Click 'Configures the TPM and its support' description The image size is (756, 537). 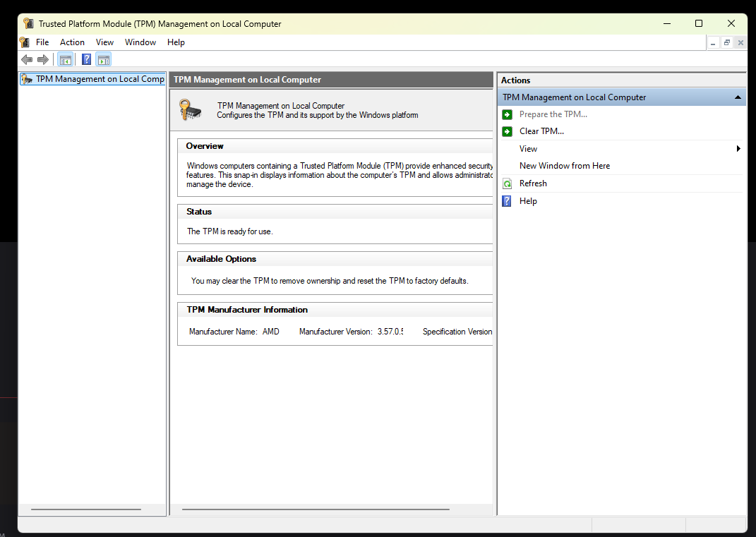pyautogui.click(x=317, y=115)
